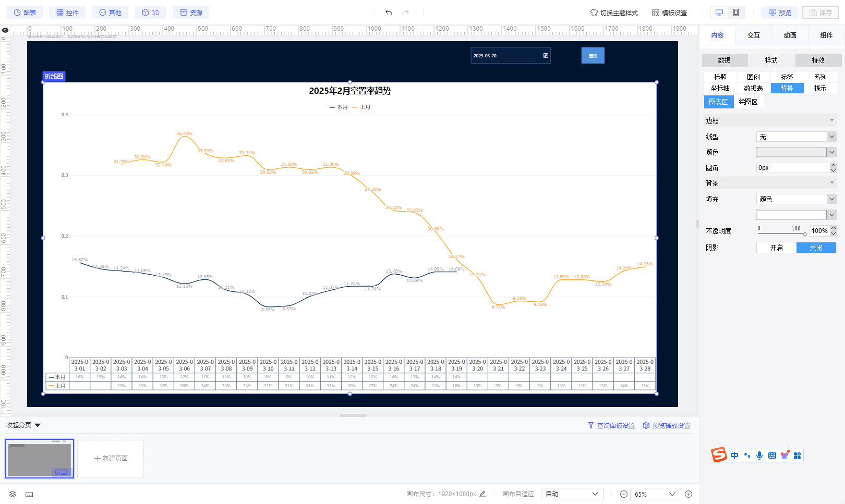This screenshot has height=504, width=845.
Task: Switch to the 动画 tab
Action: tap(790, 35)
